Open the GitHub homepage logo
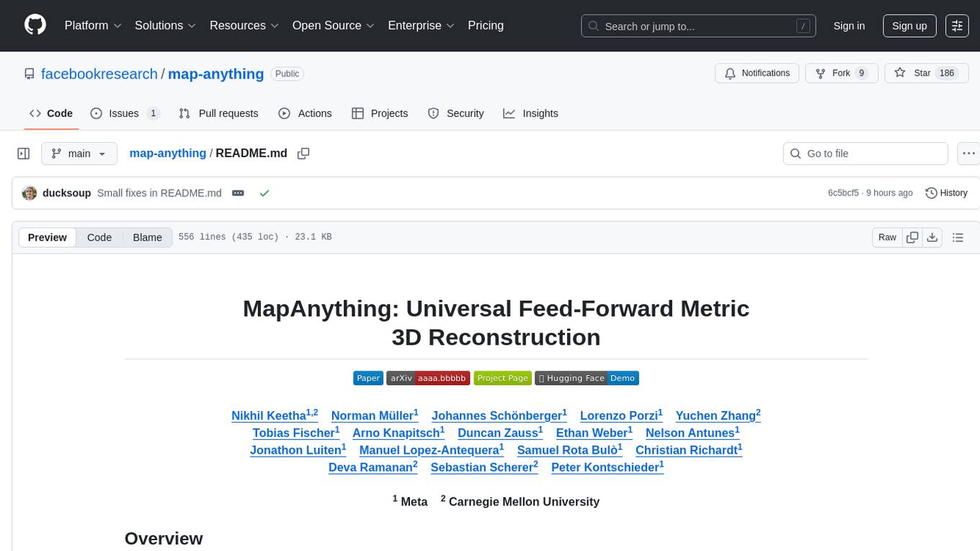Viewport: 980px width, 551px height. pyautogui.click(x=35, y=25)
